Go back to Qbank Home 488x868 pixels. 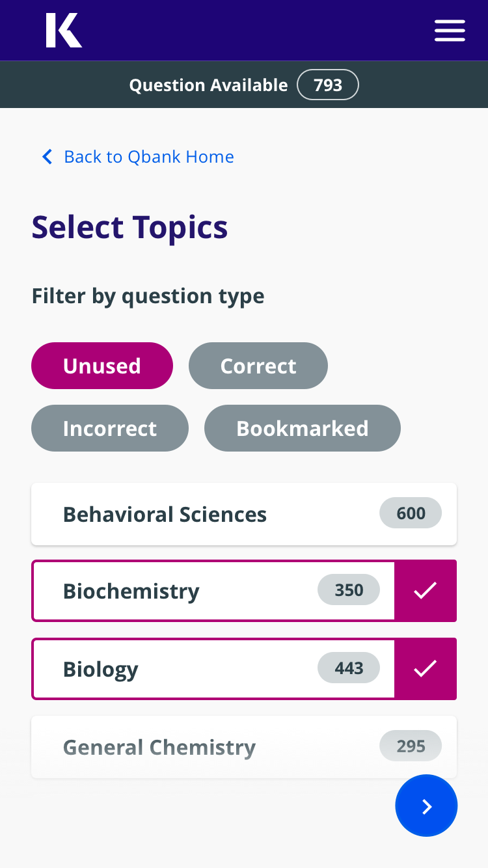(148, 157)
